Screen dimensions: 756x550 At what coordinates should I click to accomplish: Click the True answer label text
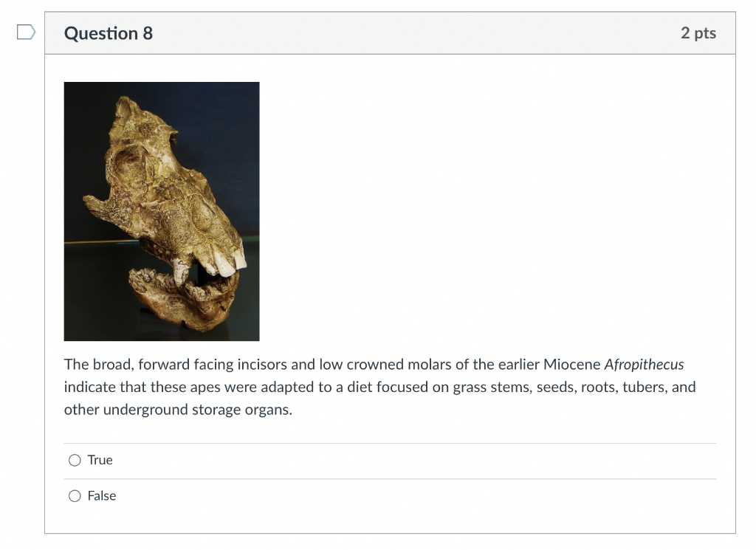click(x=100, y=459)
